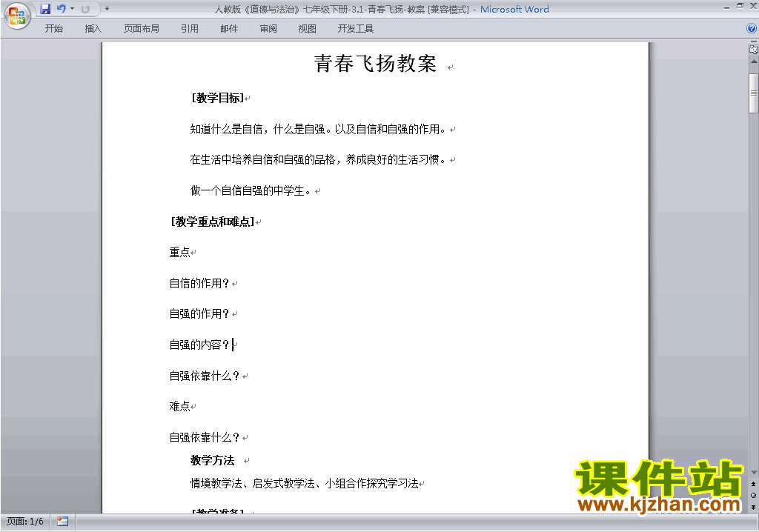Image resolution: width=759 pixels, height=532 pixels.
Task: Open the 开发工具 ribbon tab
Action: (x=356, y=29)
